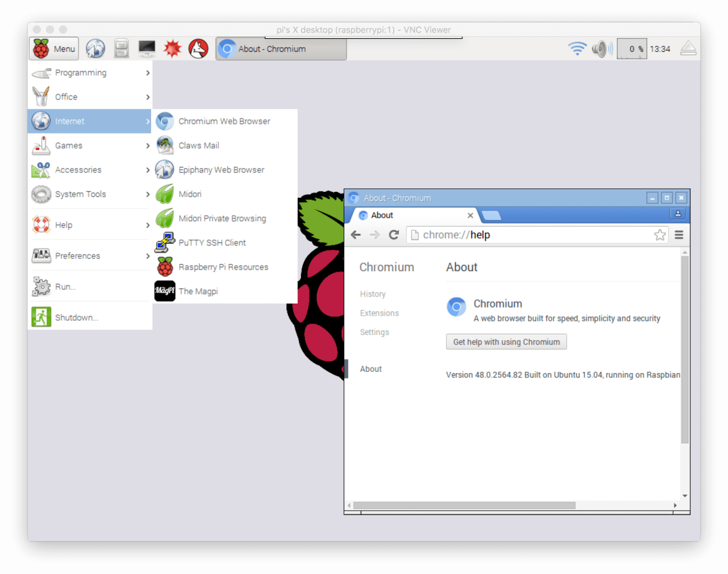The width and height of the screenshot is (728, 574).
Task: Launch Claws Mail from submenu
Action: (x=225, y=146)
